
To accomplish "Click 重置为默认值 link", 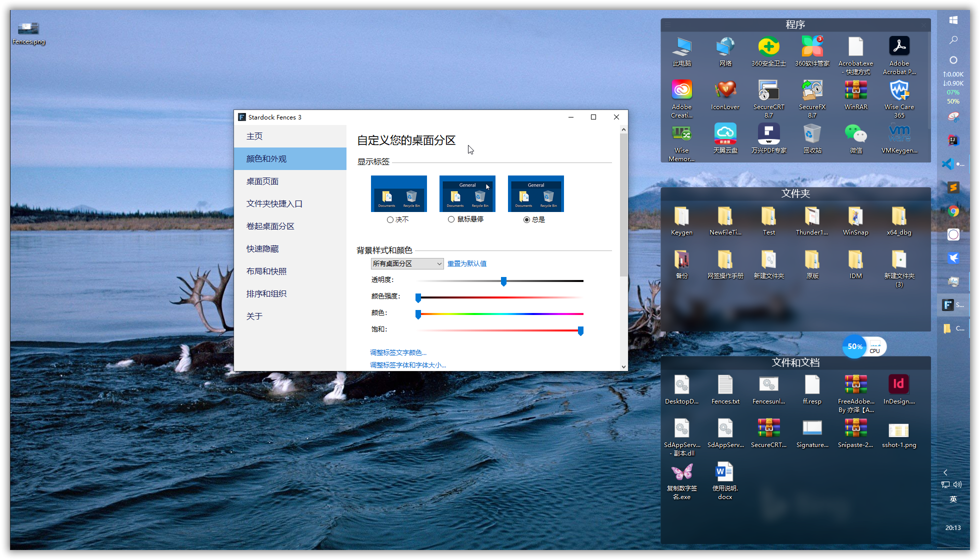I will [466, 263].
